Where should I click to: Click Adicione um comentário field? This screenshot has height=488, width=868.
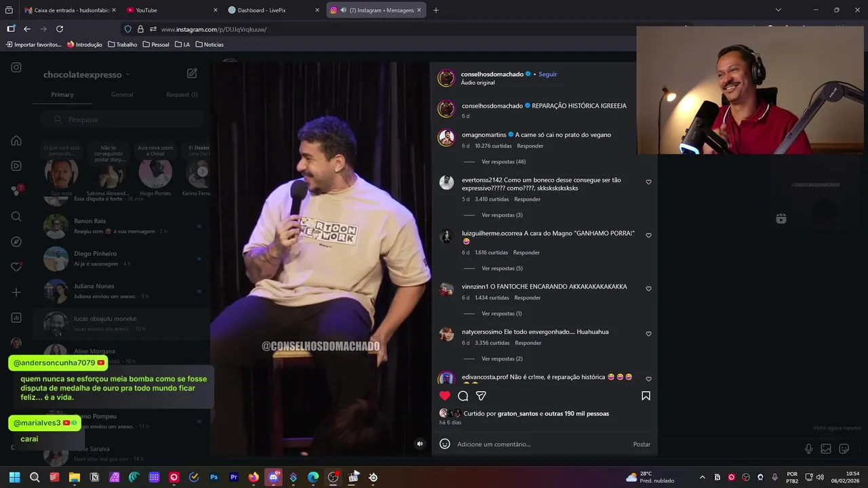point(542,444)
